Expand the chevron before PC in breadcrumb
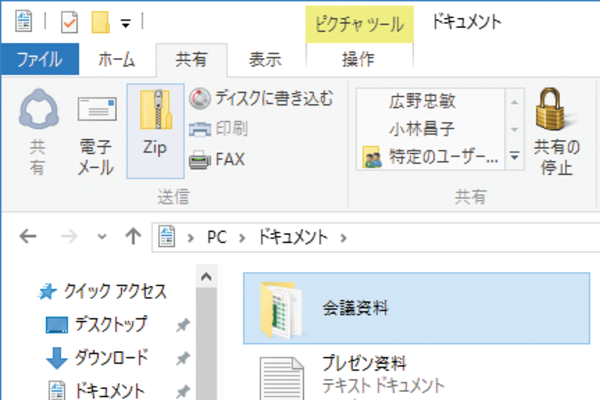Screen dimensions: 600x400 pos(191,238)
